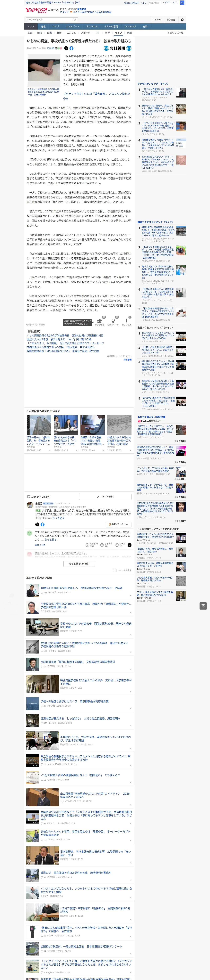Share the article on Facebook below headline
210x980 pixels.
(x=71, y=48)
